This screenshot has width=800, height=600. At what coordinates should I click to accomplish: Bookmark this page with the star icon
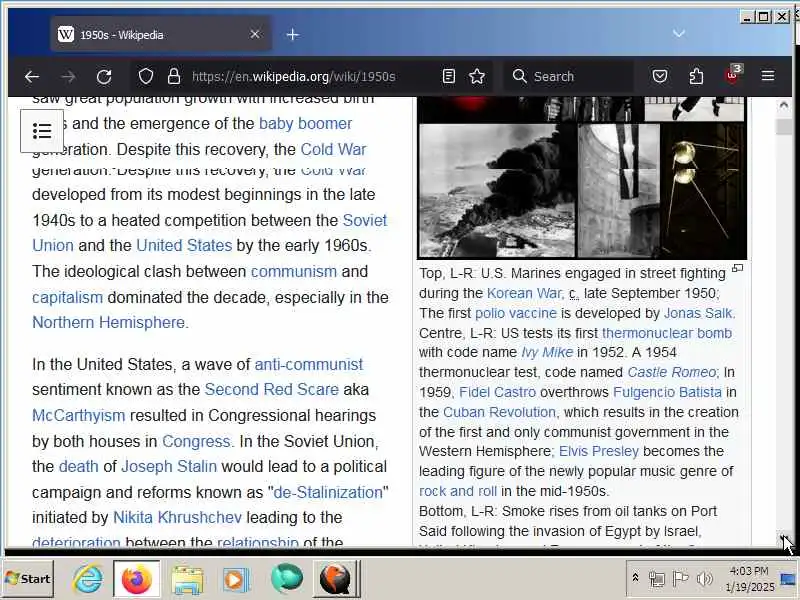click(x=477, y=77)
